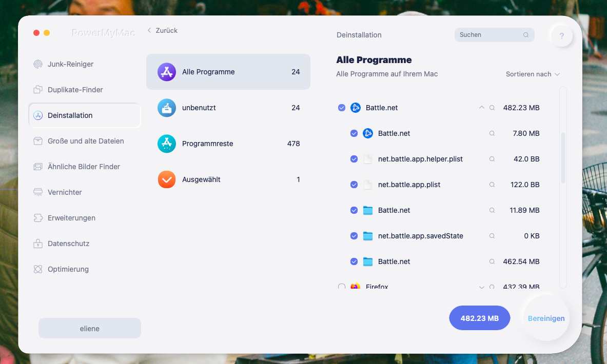Expand the Firefox file list
Image resolution: width=607 pixels, height=364 pixels.
(482, 287)
